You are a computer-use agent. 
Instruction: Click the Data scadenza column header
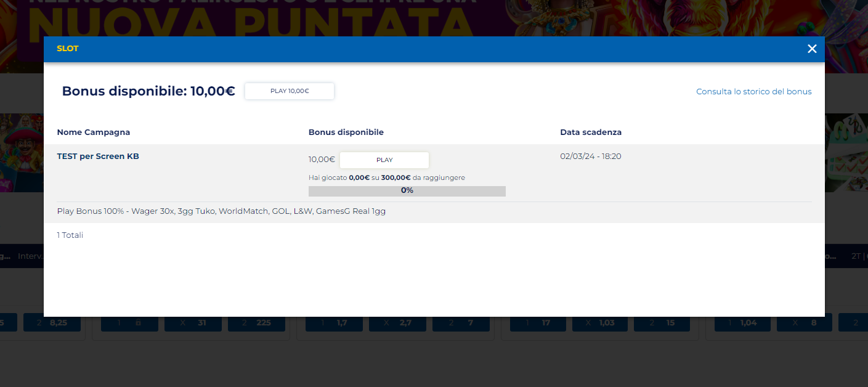[591, 132]
